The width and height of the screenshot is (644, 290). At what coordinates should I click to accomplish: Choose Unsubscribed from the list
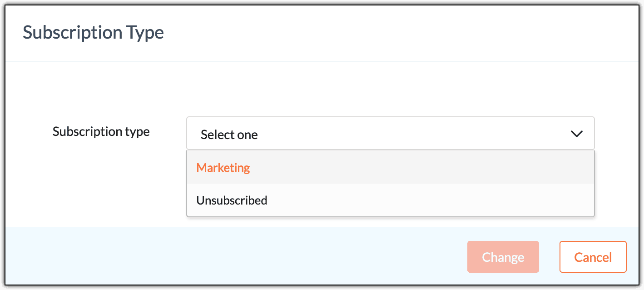pyautogui.click(x=232, y=200)
